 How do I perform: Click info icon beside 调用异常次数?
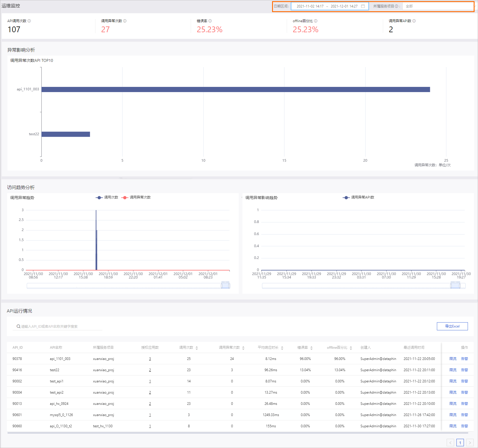pyautogui.click(x=125, y=21)
